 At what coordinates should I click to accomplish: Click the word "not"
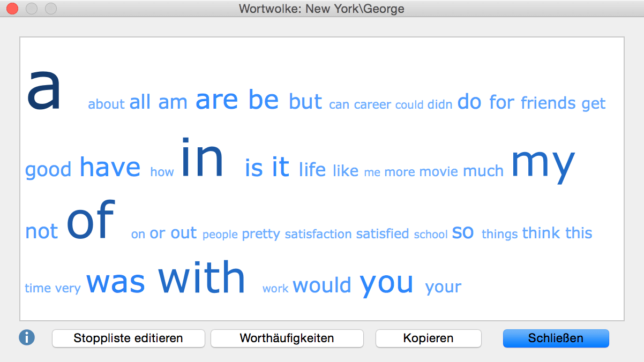point(41,231)
